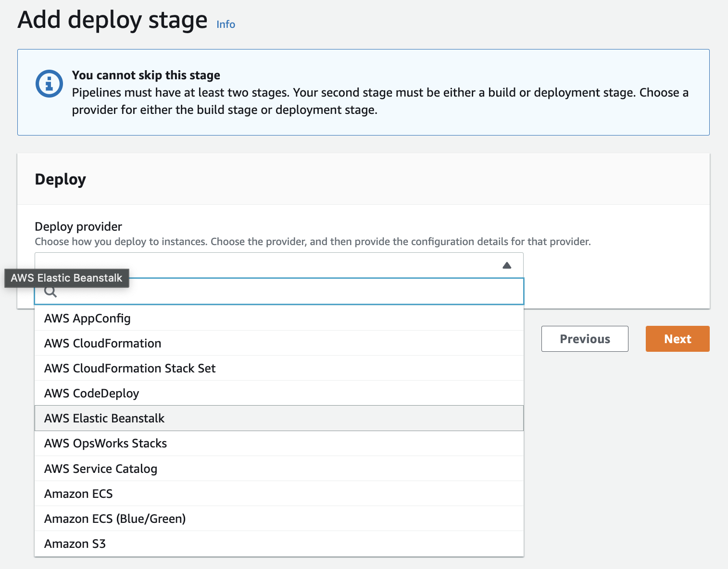Image resolution: width=728 pixels, height=569 pixels.
Task: Select AWS AppConfig provider
Action: click(279, 318)
